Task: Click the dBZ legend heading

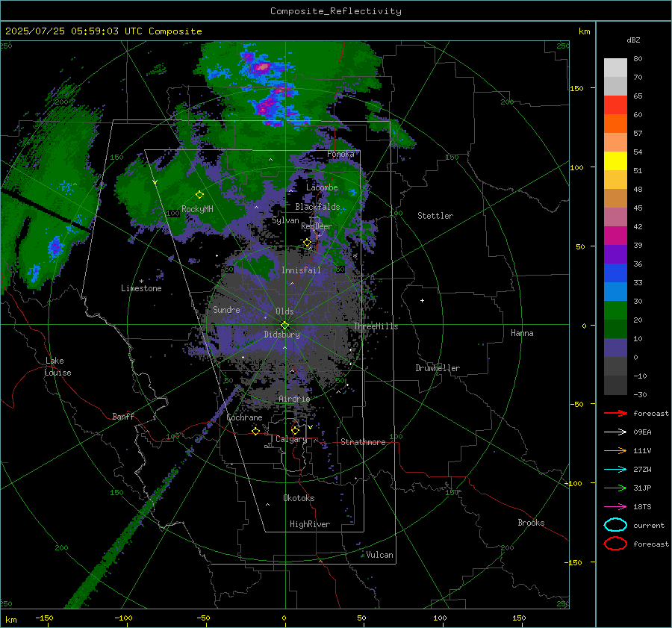Action: coord(633,40)
